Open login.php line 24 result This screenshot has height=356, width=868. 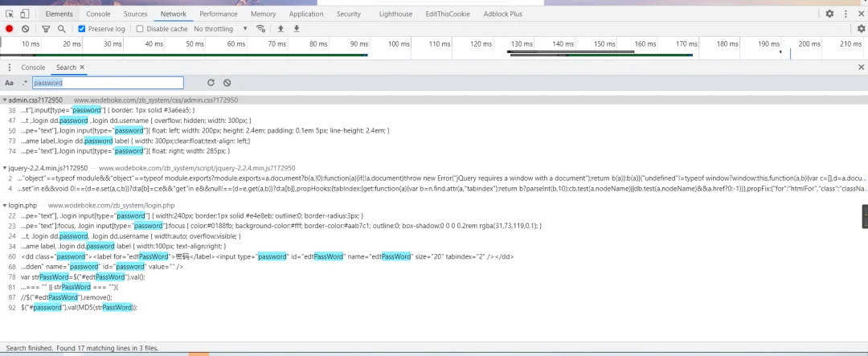pos(434,235)
